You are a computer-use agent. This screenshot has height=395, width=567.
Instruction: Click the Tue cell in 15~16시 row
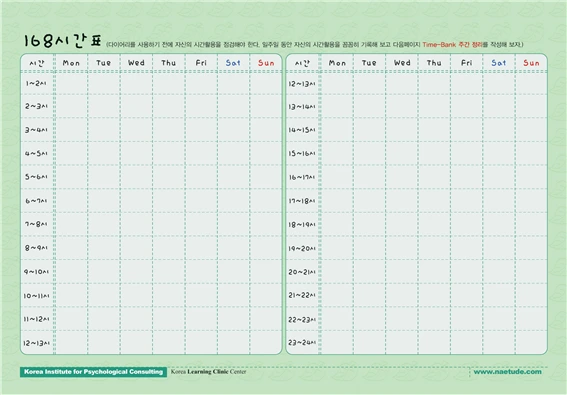pos(369,153)
